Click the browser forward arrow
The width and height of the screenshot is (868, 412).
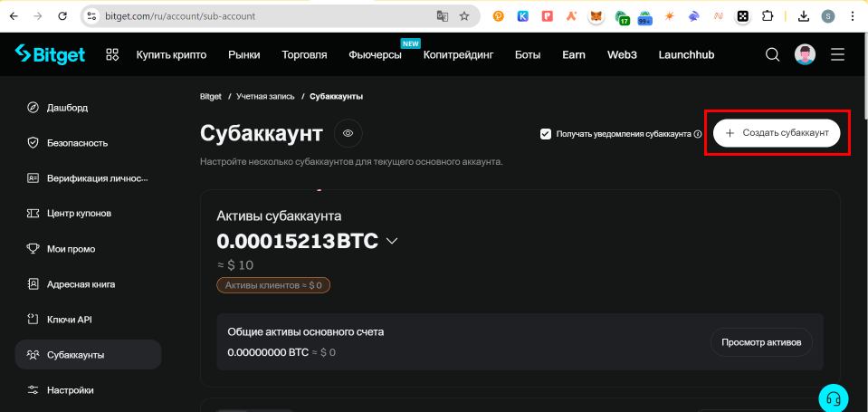(38, 16)
